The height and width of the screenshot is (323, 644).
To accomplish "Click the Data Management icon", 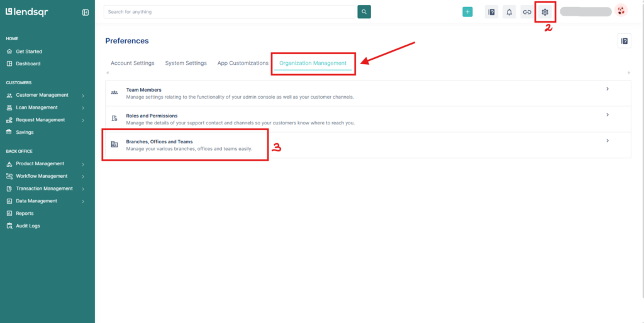I will [x=9, y=201].
